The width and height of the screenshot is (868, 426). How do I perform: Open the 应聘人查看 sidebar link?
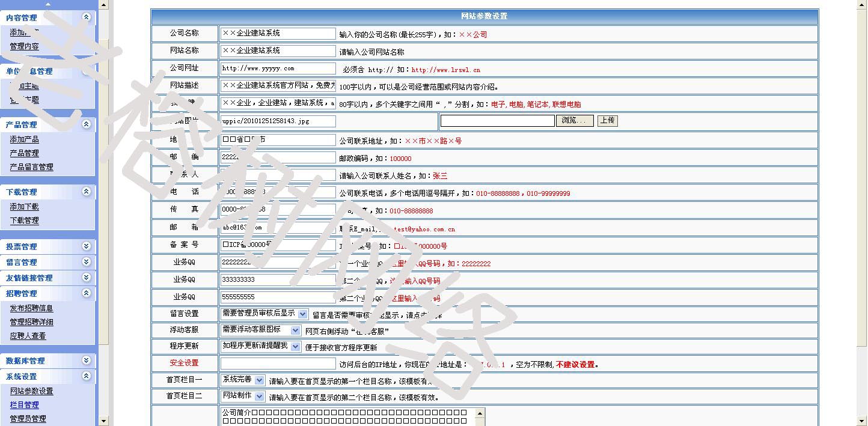coord(28,336)
